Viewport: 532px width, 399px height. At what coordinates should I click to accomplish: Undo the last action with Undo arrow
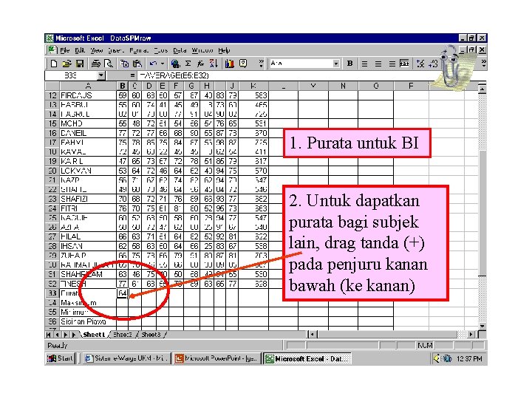pos(153,64)
